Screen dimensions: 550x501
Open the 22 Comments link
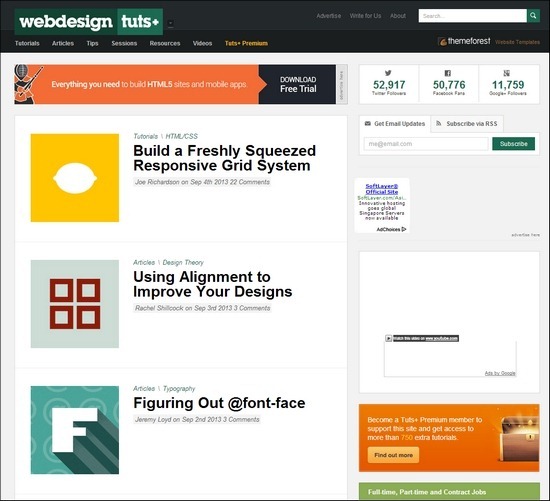[250, 182]
